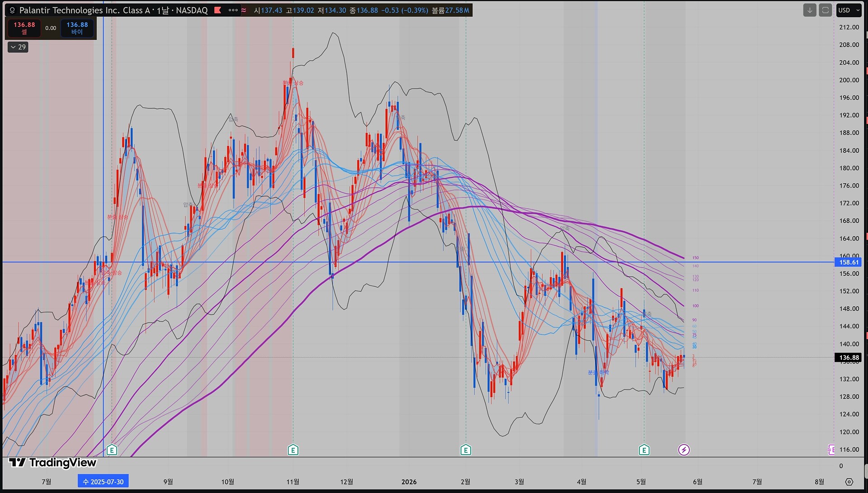Viewport: 868px width, 493px height.
Task: Open chart settings hexagon gear icon
Action: click(x=849, y=482)
